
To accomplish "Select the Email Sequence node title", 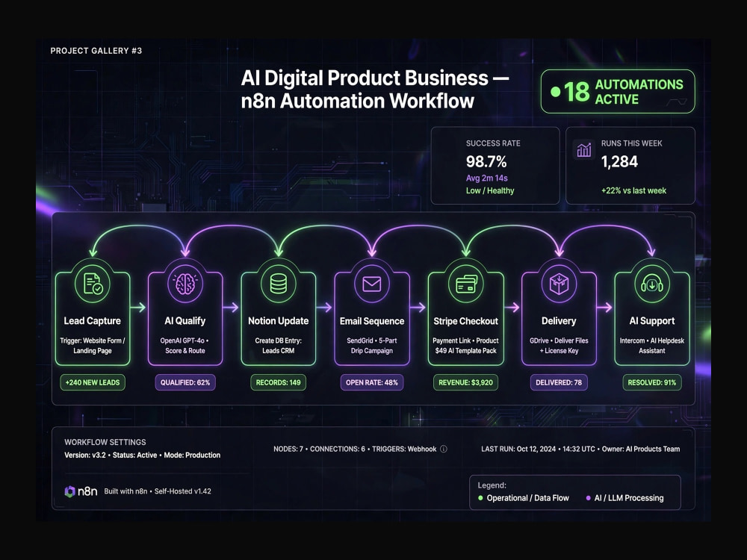I will pos(371,321).
